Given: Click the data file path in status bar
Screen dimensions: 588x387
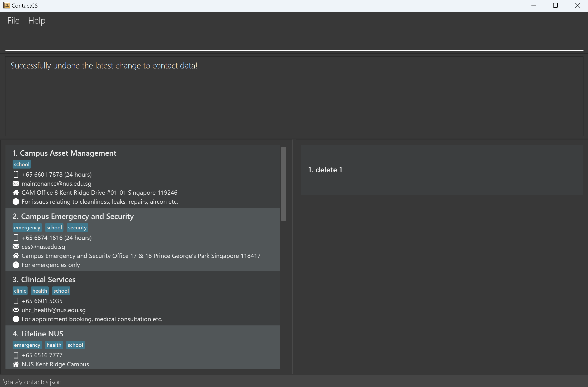Looking at the screenshot, I should point(32,382).
